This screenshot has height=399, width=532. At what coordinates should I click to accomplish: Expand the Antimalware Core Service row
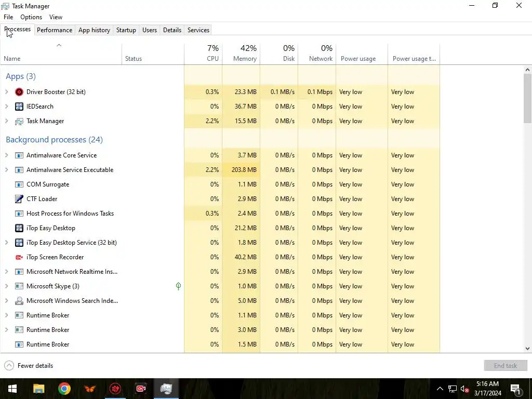pyautogui.click(x=6, y=155)
